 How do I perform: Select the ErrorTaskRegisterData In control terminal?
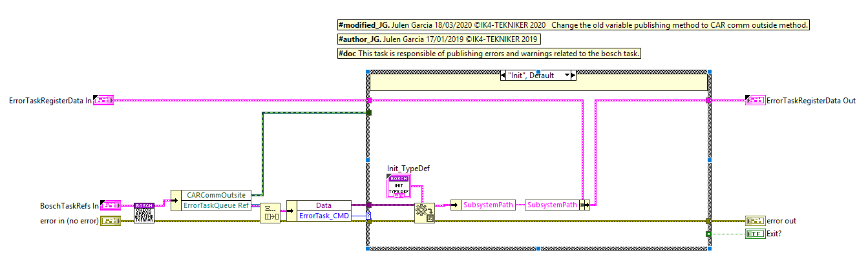(x=103, y=100)
